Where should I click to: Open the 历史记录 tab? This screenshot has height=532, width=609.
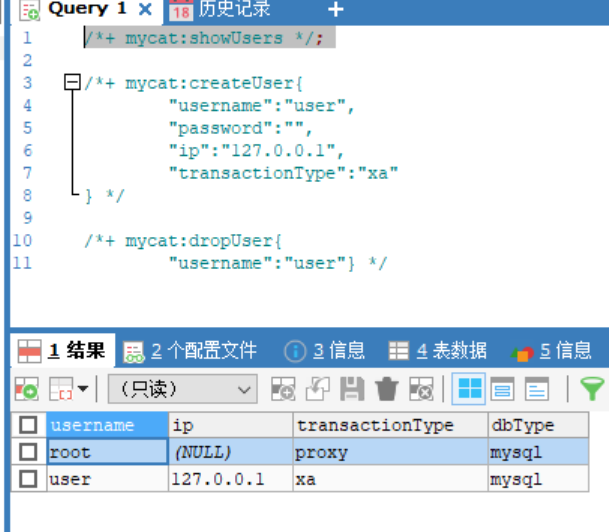[234, 9]
